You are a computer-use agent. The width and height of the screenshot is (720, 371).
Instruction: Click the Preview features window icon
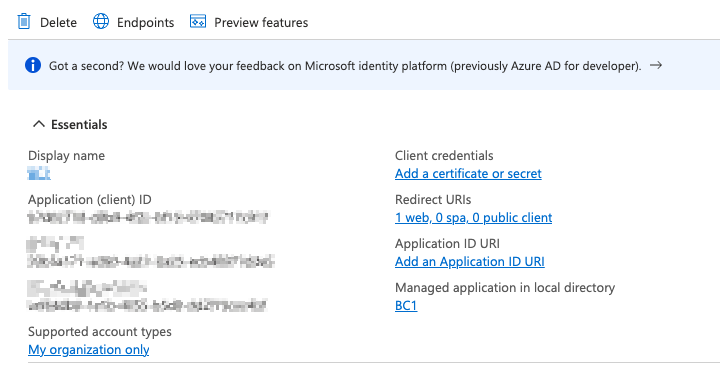[198, 22]
